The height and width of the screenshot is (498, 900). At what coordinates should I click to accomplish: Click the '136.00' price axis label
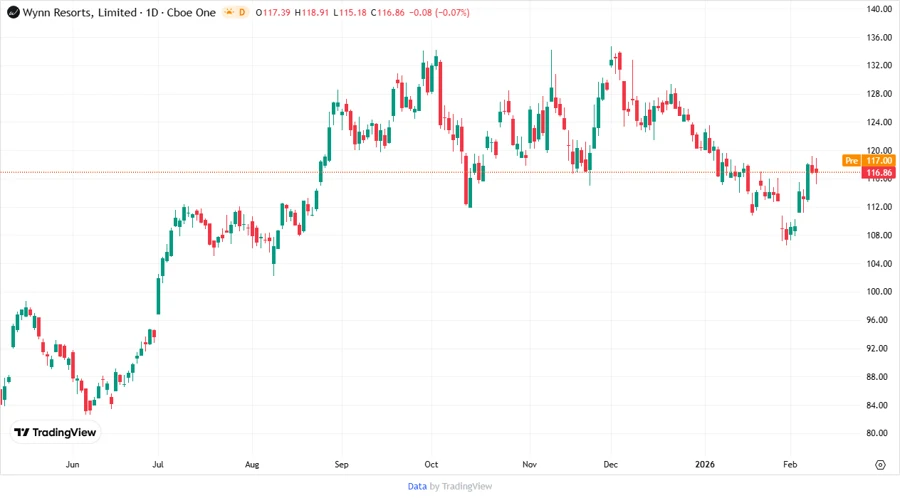879,37
